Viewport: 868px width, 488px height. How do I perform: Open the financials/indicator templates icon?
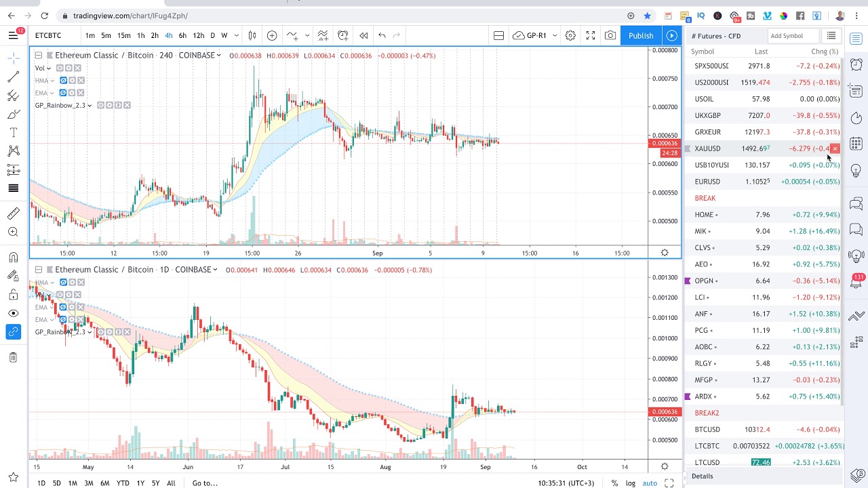click(x=323, y=35)
